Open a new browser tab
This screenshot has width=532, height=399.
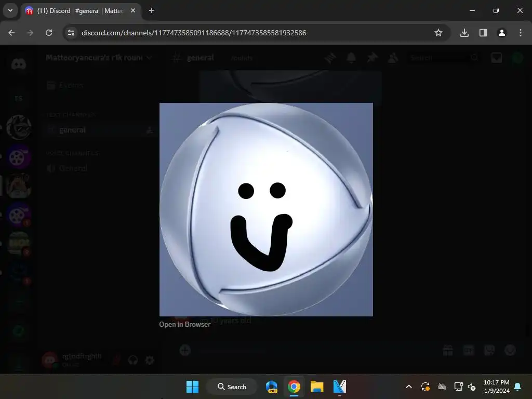pyautogui.click(x=152, y=10)
